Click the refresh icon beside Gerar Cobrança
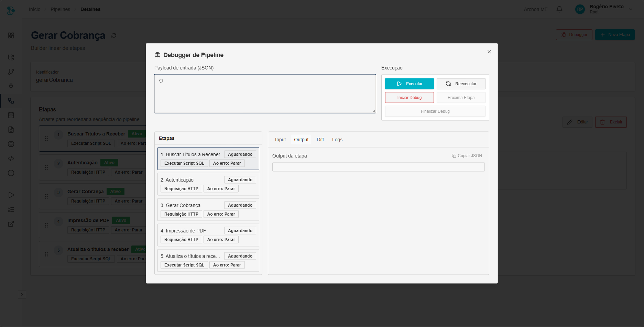644x327 pixels. (x=114, y=35)
